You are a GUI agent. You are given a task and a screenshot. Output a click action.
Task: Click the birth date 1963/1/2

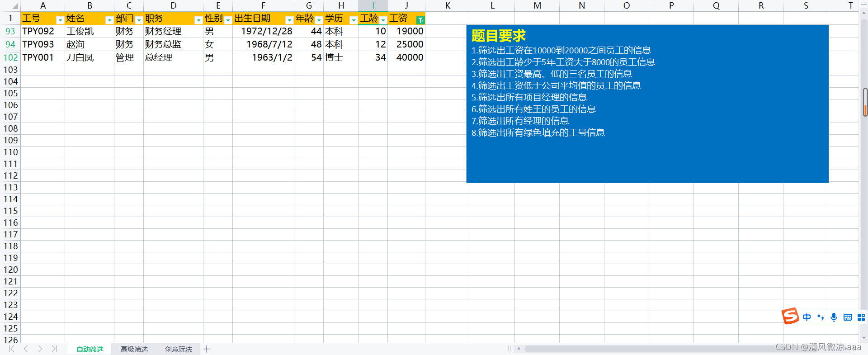pos(263,57)
